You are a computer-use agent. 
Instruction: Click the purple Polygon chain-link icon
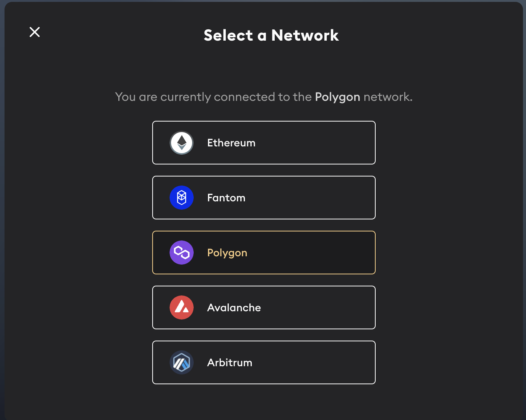click(182, 253)
